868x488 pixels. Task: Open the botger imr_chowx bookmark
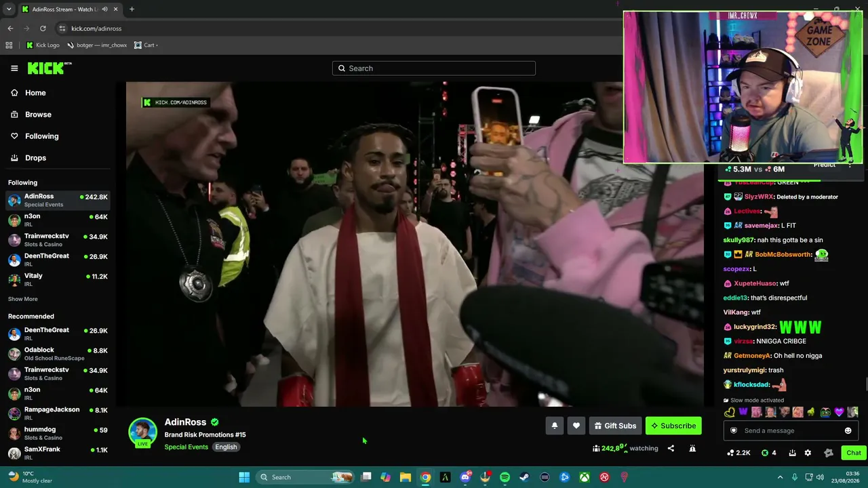[x=97, y=45]
